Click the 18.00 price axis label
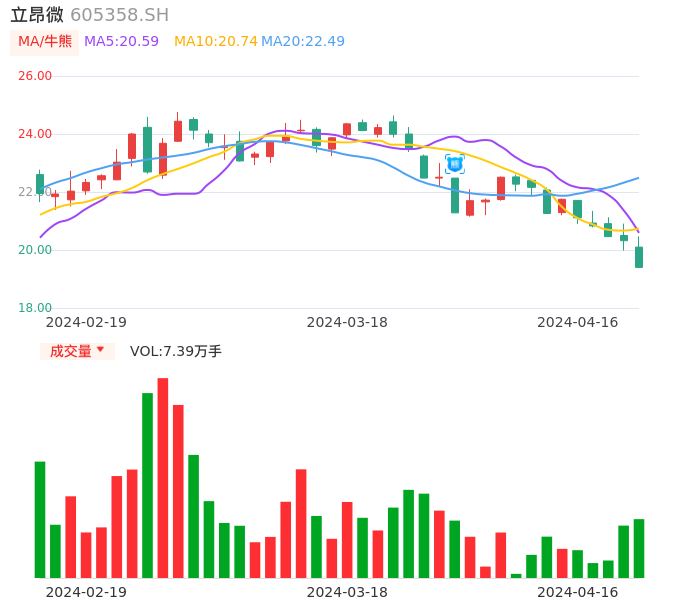 (x=35, y=308)
